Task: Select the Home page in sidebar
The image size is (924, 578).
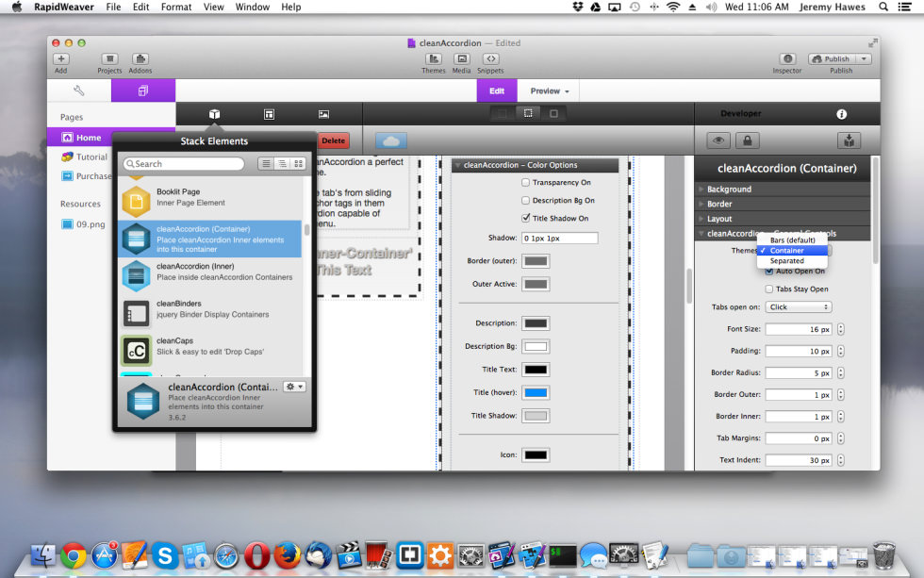Action: click(81, 138)
